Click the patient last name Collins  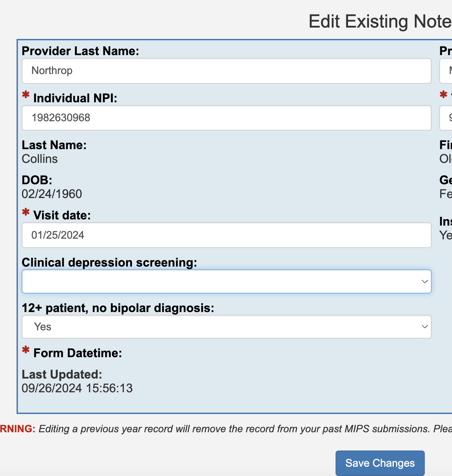point(40,159)
